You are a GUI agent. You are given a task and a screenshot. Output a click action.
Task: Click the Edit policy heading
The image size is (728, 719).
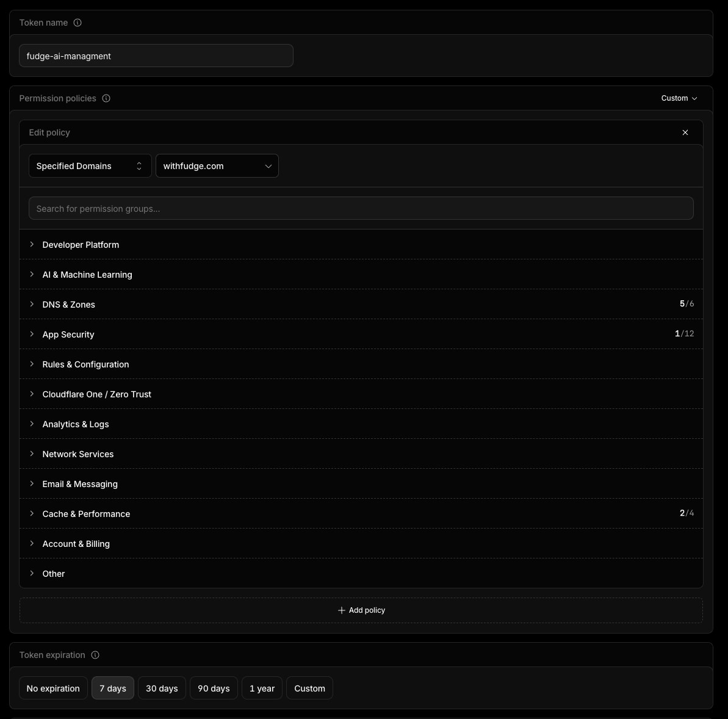(x=49, y=132)
